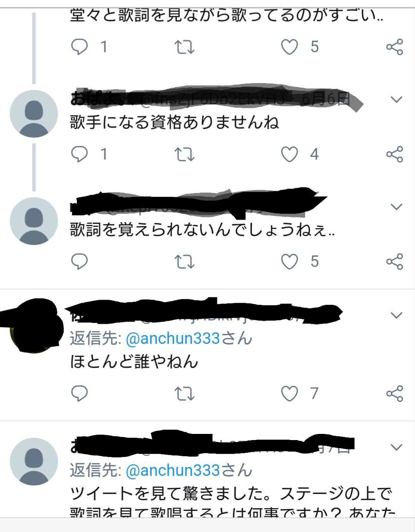The height and width of the screenshot is (532, 415).
Task: Like the ほとんど誰やねん tweet with 7 likes
Action: tap(289, 393)
